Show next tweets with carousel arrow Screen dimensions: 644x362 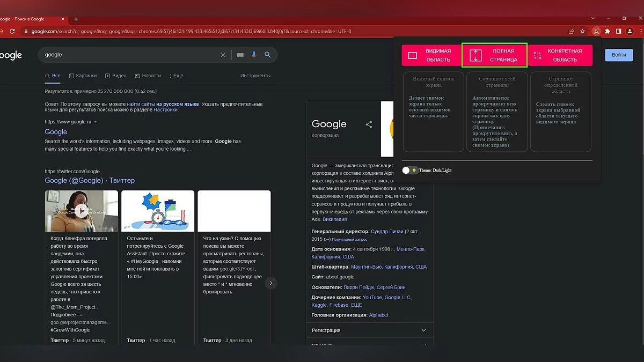(x=271, y=283)
